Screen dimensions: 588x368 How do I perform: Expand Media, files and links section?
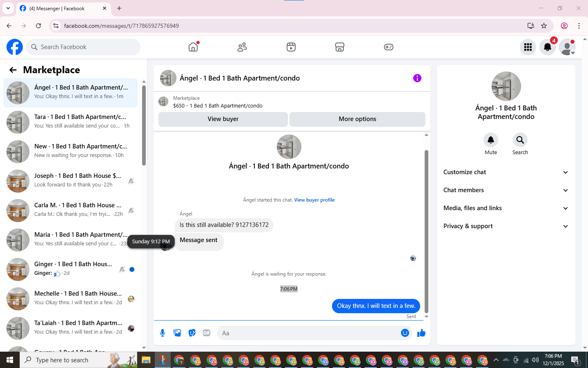tap(506, 208)
